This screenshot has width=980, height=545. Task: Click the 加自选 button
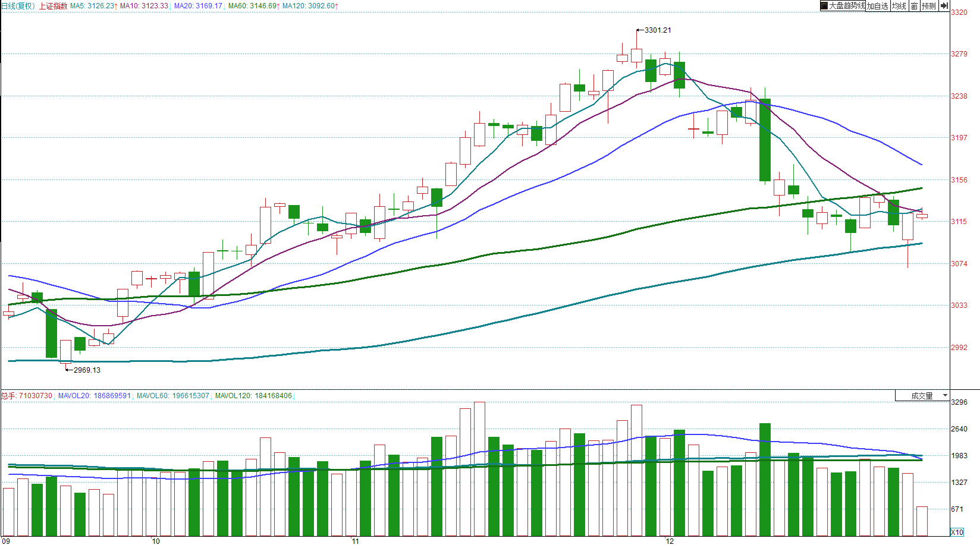pyautogui.click(x=877, y=6)
